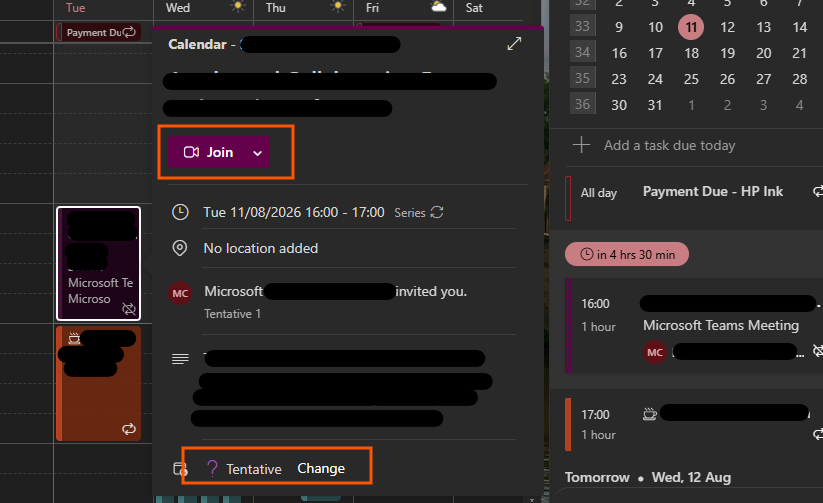This screenshot has height=503, width=823.
Task: Click the location pin icon
Action: pos(180,248)
